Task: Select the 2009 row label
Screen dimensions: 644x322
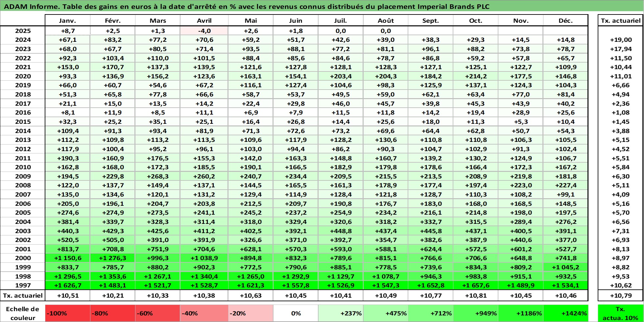Action: pos(23,176)
